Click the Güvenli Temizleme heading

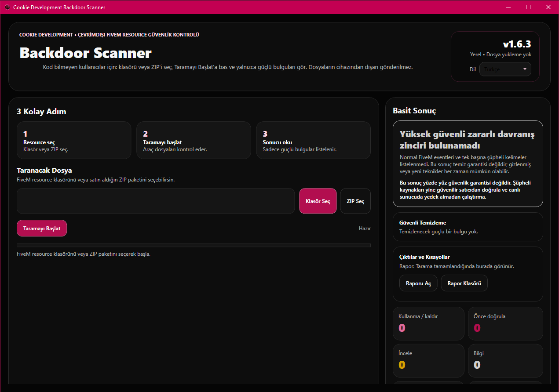[423, 223]
